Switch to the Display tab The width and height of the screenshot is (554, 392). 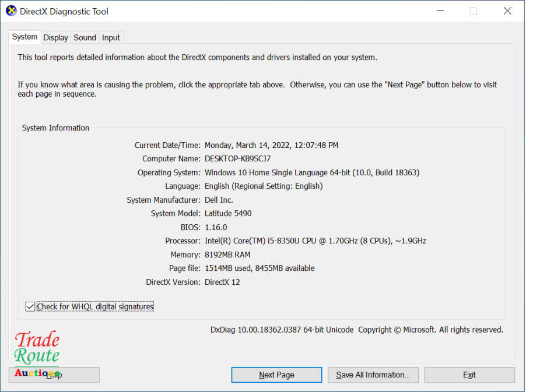coord(55,37)
